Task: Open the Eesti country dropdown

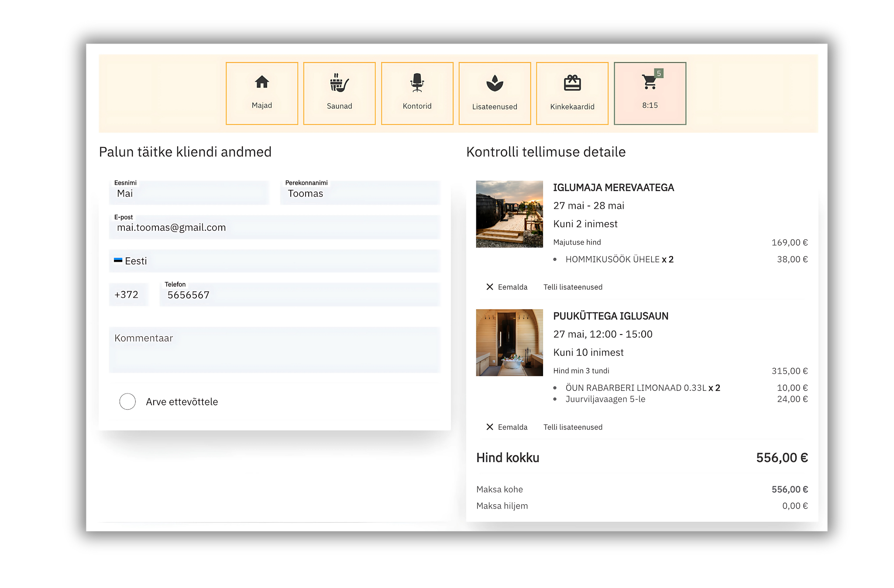Action: pyautogui.click(x=274, y=261)
